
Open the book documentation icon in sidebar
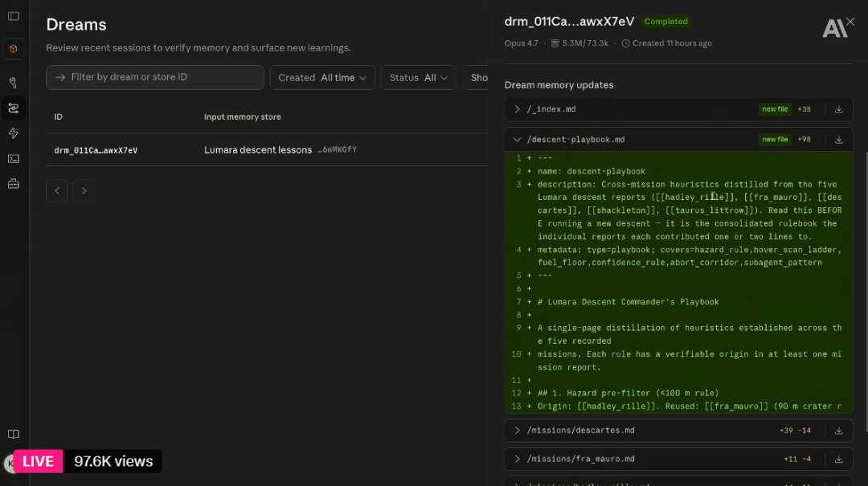click(x=14, y=435)
